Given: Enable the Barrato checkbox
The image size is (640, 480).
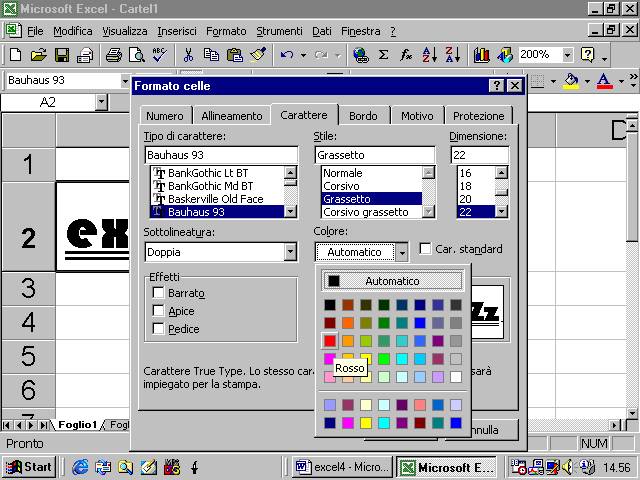Looking at the screenshot, I should pyautogui.click(x=158, y=293).
